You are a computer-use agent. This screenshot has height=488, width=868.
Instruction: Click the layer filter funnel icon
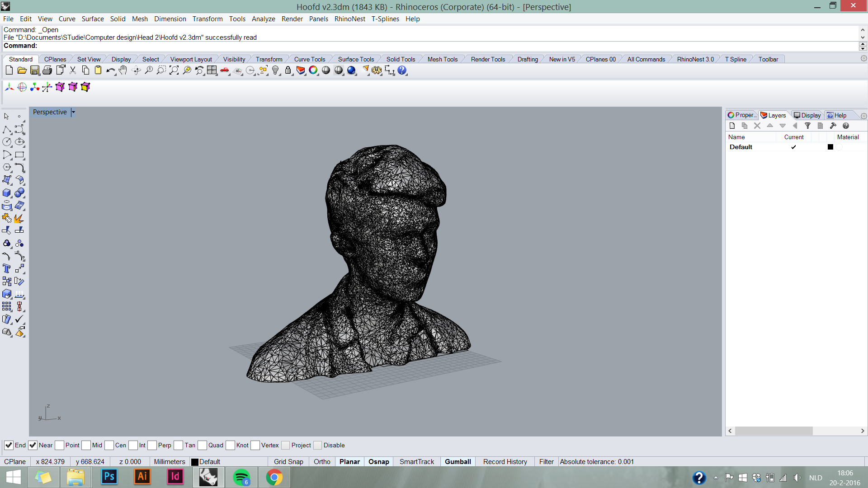point(807,126)
